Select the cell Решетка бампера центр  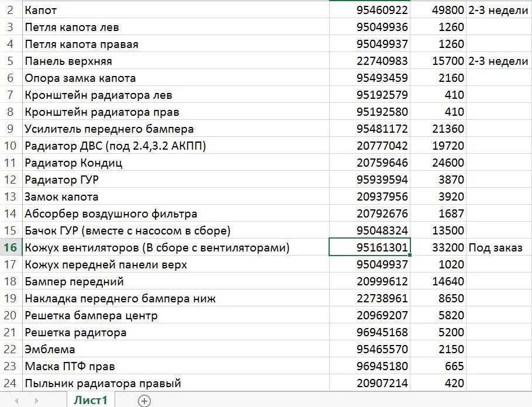(176, 315)
